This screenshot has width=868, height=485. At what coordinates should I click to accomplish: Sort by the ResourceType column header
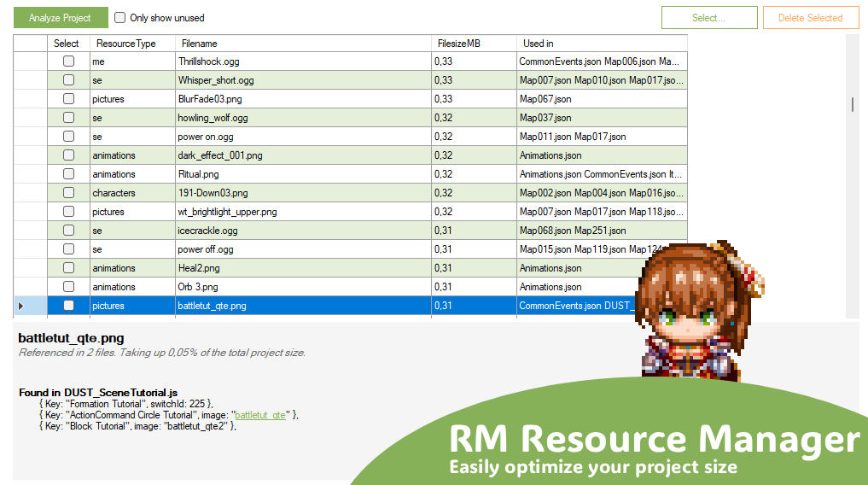[x=132, y=44]
